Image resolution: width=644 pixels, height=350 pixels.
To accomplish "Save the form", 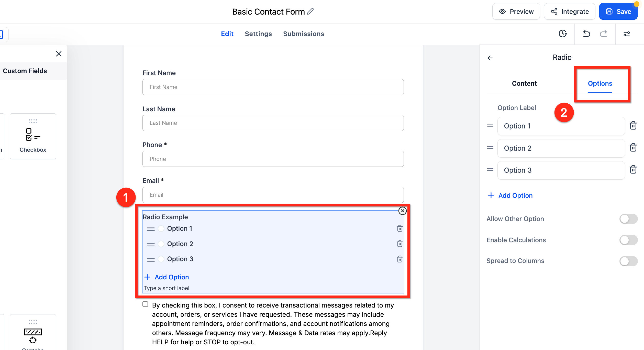I will (x=618, y=12).
